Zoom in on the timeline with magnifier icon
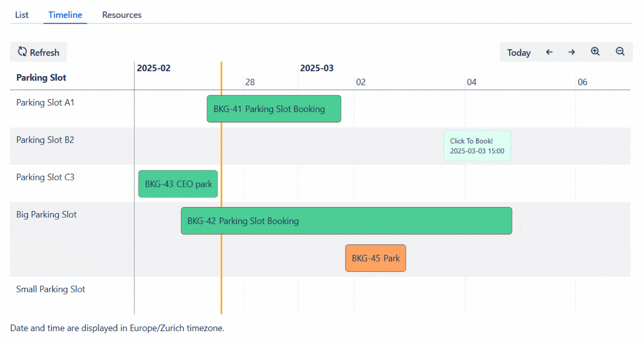The height and width of the screenshot is (345, 644). (595, 51)
